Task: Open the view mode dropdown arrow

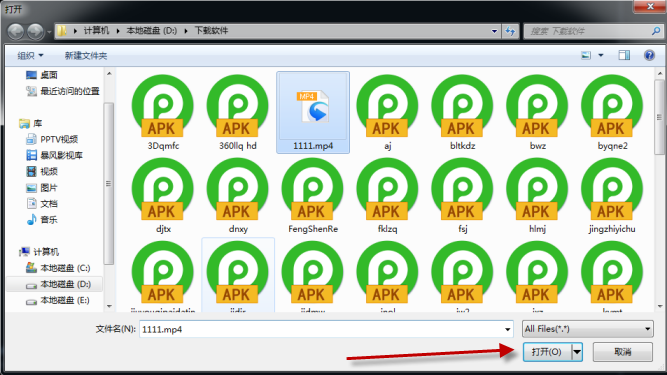Action: [601, 55]
